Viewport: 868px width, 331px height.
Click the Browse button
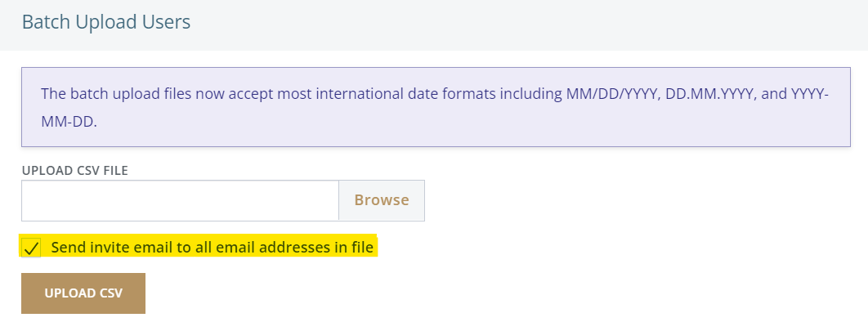(x=382, y=200)
